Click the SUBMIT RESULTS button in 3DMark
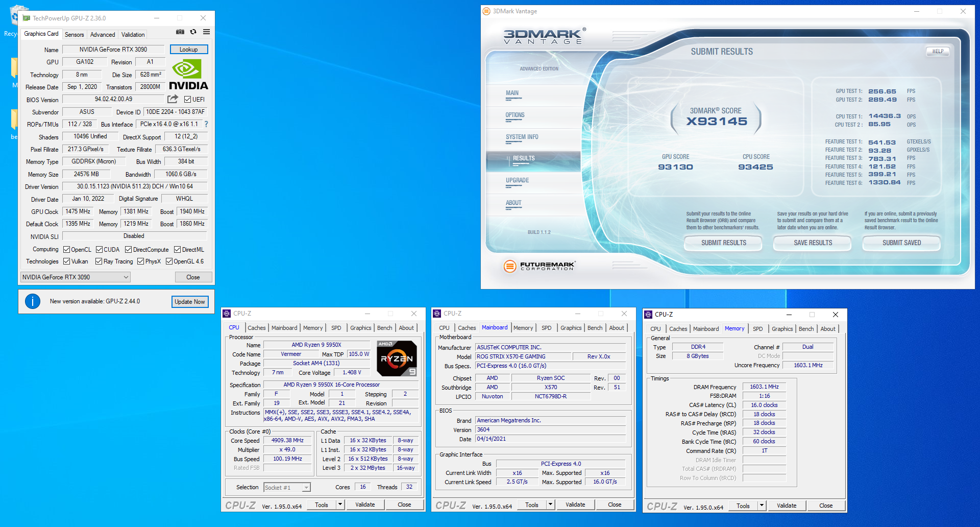980x527 pixels. (723, 243)
